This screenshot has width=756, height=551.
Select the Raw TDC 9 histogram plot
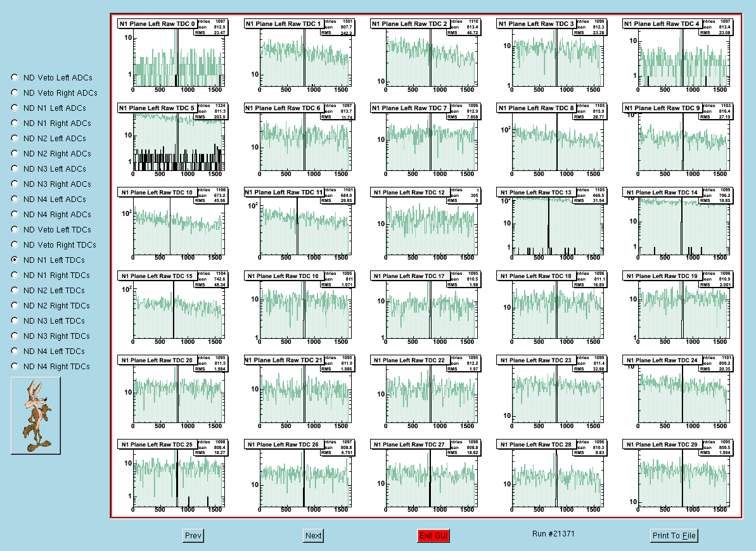coord(677,140)
